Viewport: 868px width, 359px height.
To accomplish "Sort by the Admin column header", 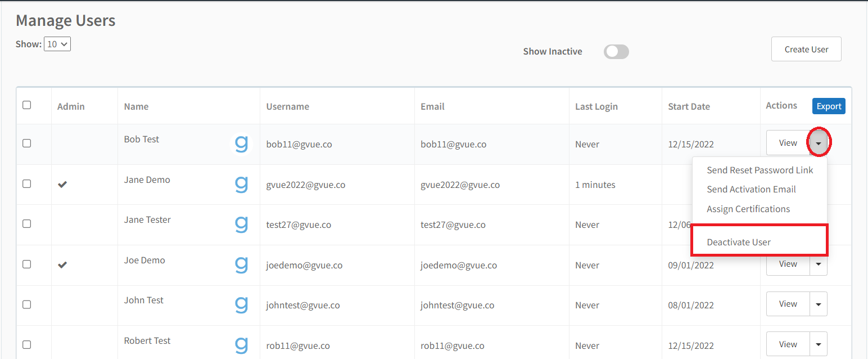I will point(71,106).
